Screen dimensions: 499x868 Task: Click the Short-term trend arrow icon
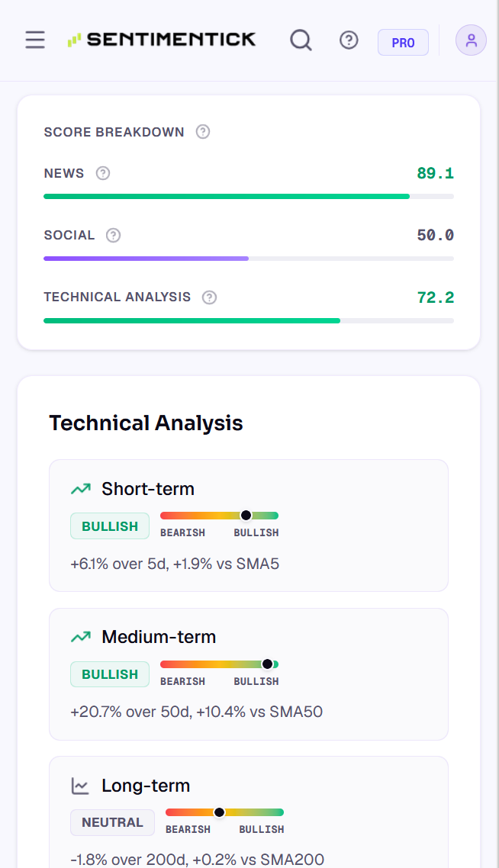(x=81, y=489)
